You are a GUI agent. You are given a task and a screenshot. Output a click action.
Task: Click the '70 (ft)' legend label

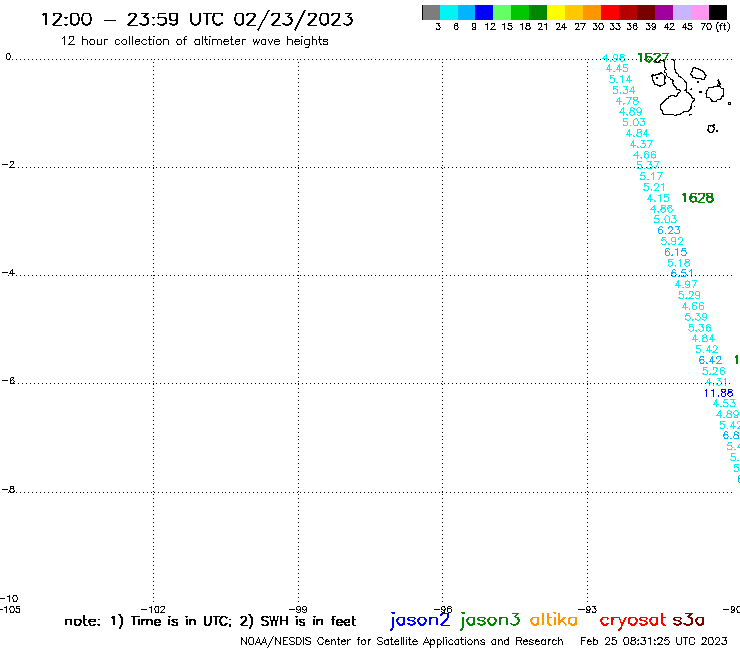(715, 27)
